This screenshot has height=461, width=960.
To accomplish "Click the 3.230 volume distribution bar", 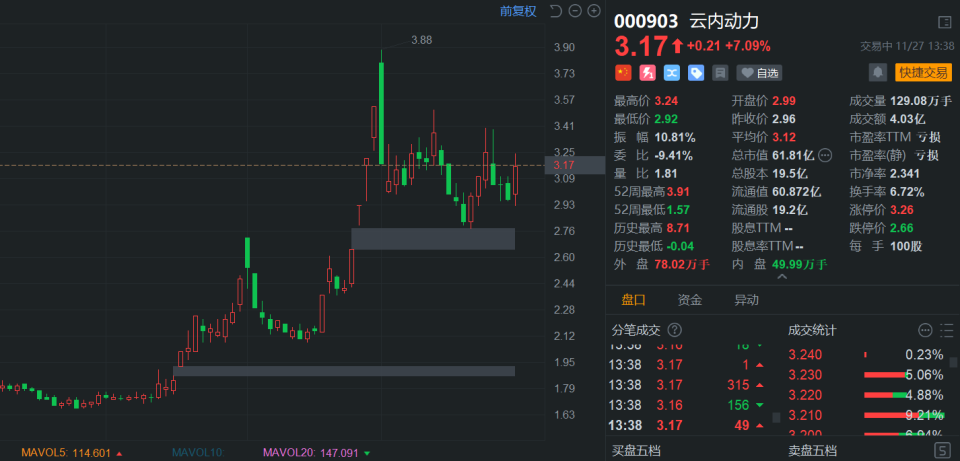I will click(x=886, y=375).
